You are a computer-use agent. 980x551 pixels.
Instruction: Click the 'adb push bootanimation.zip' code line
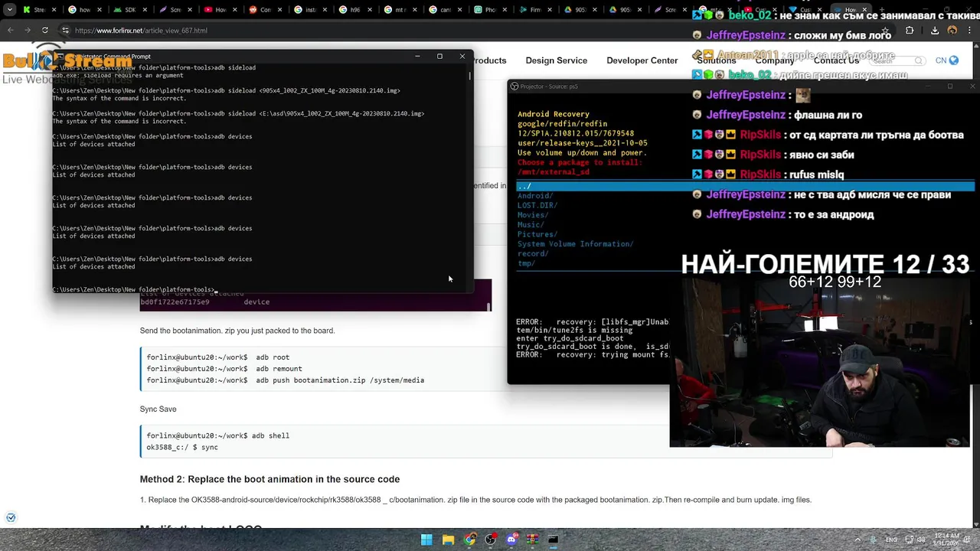285,380
